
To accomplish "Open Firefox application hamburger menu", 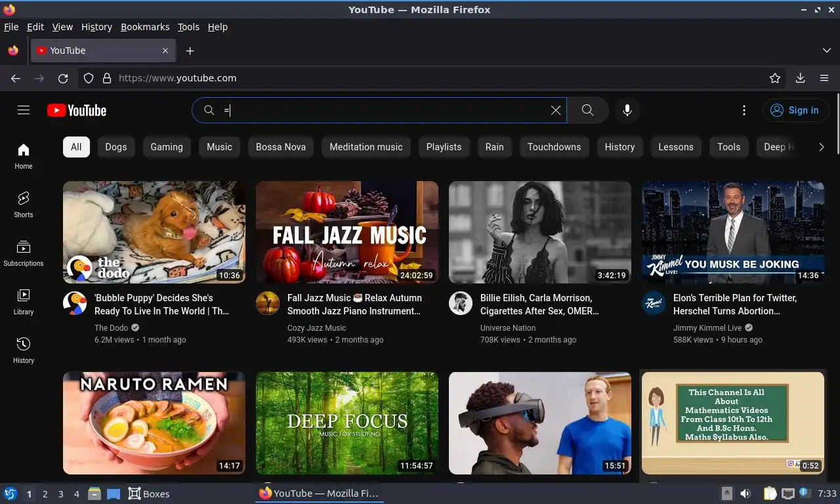I will pos(824,78).
